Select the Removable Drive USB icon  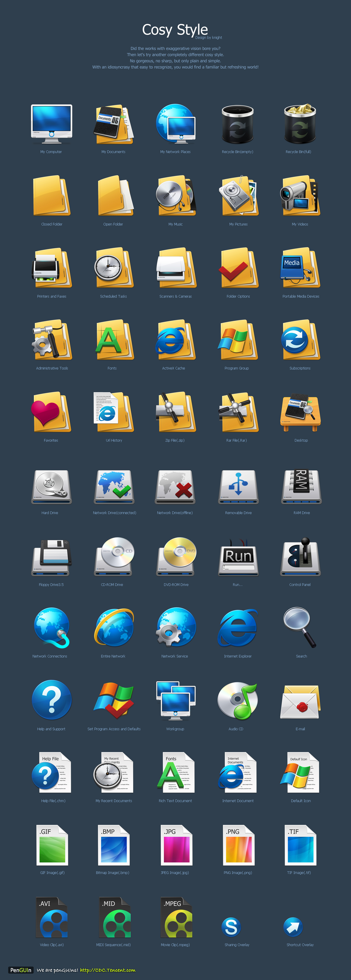coord(239,487)
